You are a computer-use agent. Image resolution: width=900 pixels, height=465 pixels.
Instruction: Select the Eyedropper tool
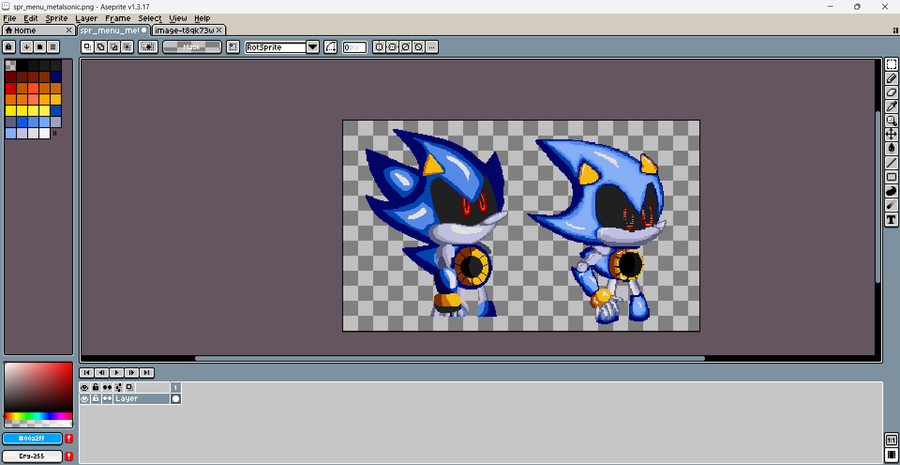891,106
